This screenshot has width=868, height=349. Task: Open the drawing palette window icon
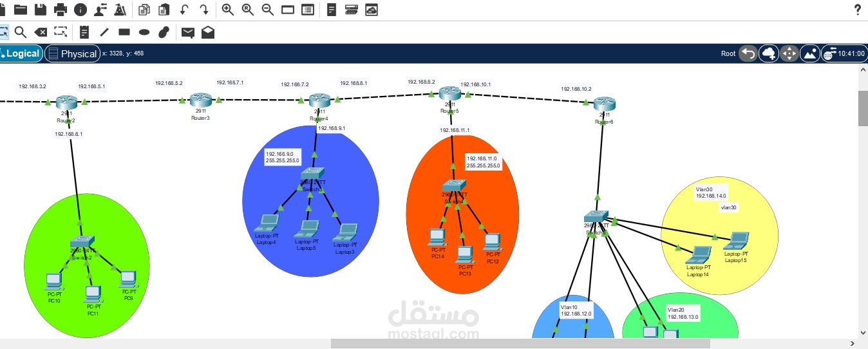288,10
